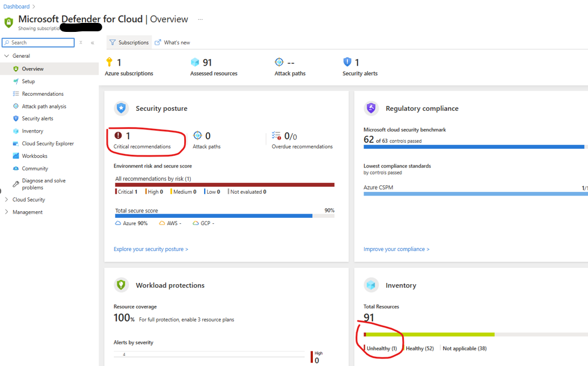
Task: Click the Regulatory compliance purple shield icon
Action: 371,108
